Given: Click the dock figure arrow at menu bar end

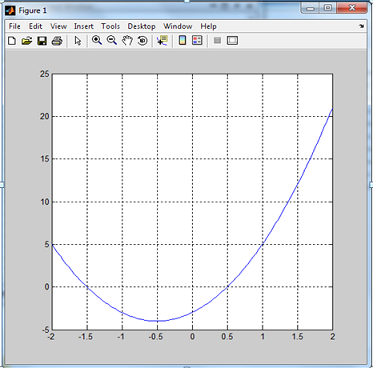Looking at the screenshot, I should coord(362,26).
